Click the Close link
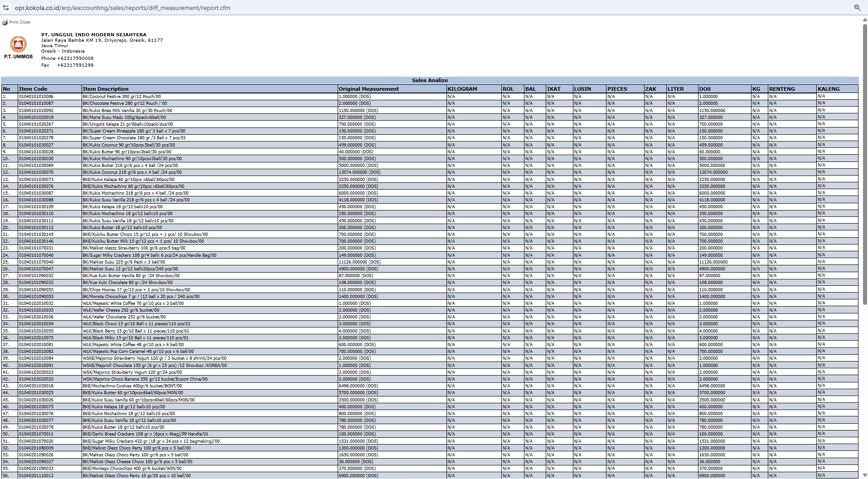 pyautogui.click(x=25, y=22)
